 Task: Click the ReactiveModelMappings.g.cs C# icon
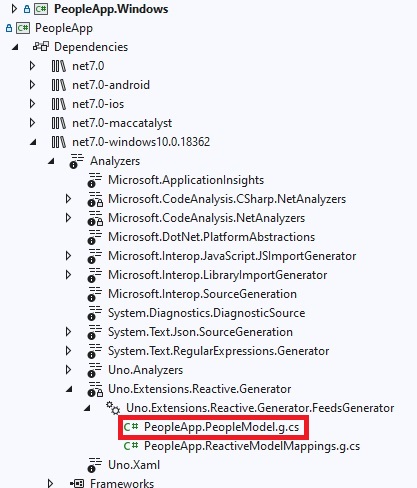(x=131, y=446)
